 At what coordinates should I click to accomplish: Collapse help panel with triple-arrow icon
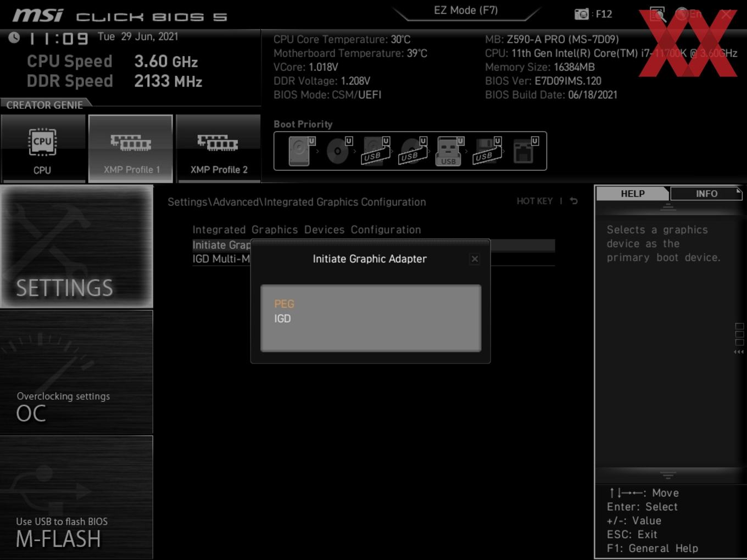tap(739, 352)
